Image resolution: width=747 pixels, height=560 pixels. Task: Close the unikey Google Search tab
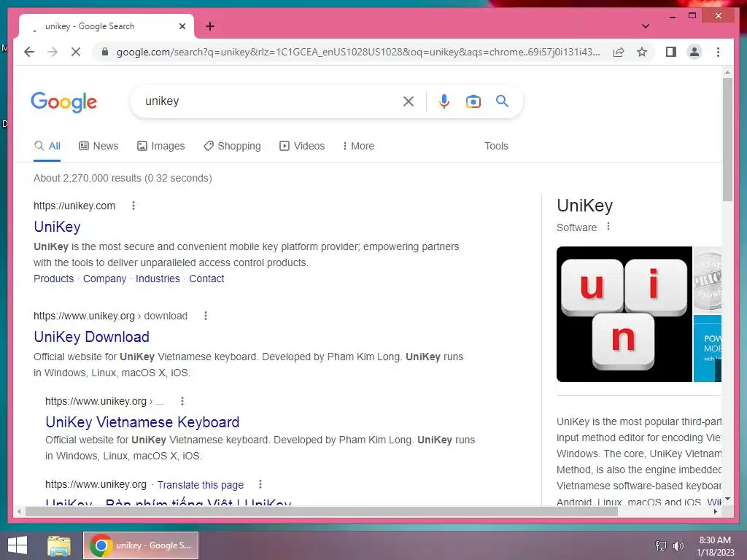pyautogui.click(x=182, y=26)
